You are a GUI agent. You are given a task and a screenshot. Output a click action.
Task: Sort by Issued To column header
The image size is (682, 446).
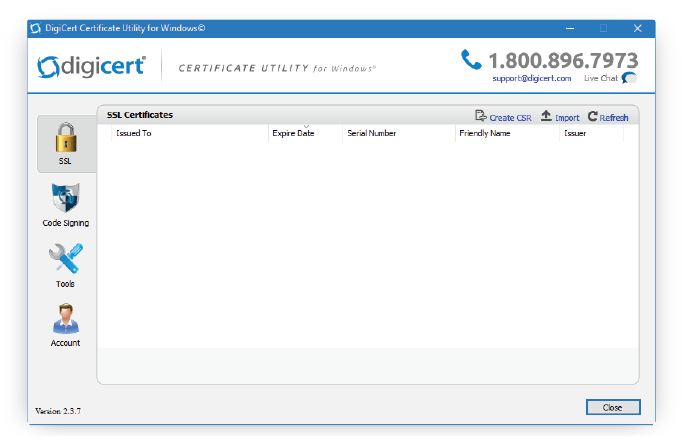pyautogui.click(x=190, y=133)
